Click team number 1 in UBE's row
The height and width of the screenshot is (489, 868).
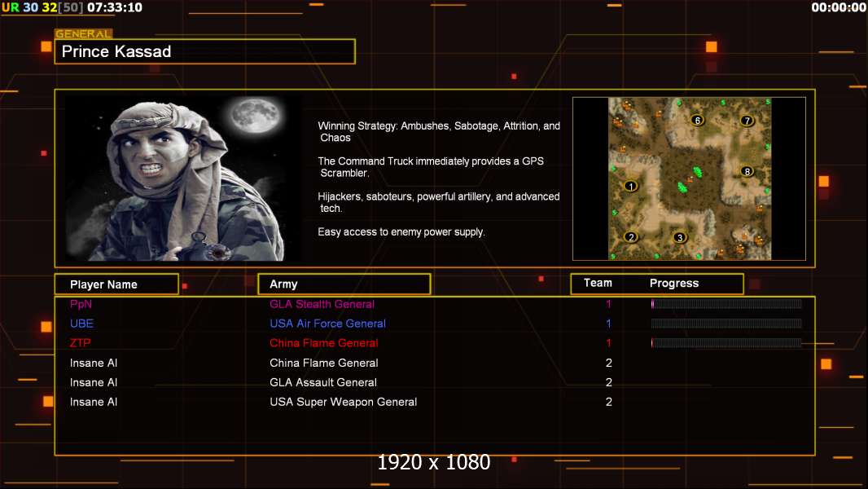[x=608, y=324]
